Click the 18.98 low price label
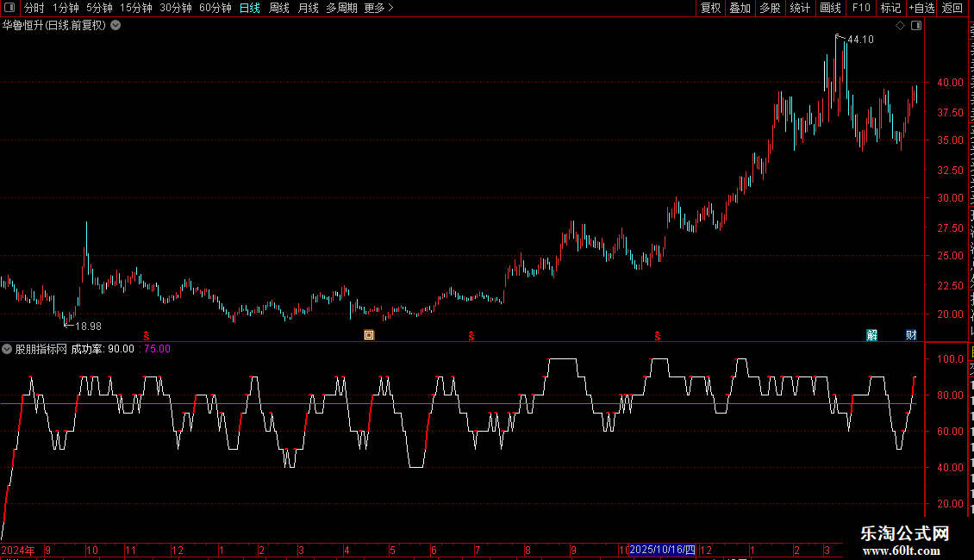 [88, 326]
